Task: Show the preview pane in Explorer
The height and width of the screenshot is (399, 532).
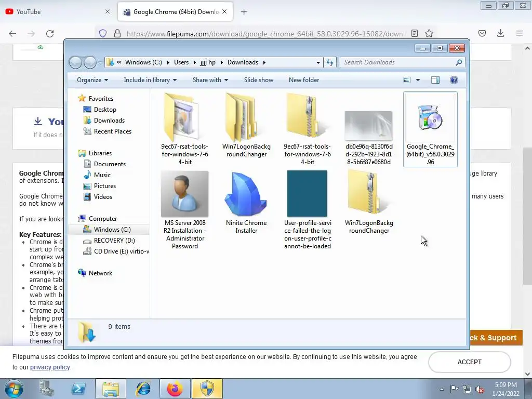Action: (435, 80)
